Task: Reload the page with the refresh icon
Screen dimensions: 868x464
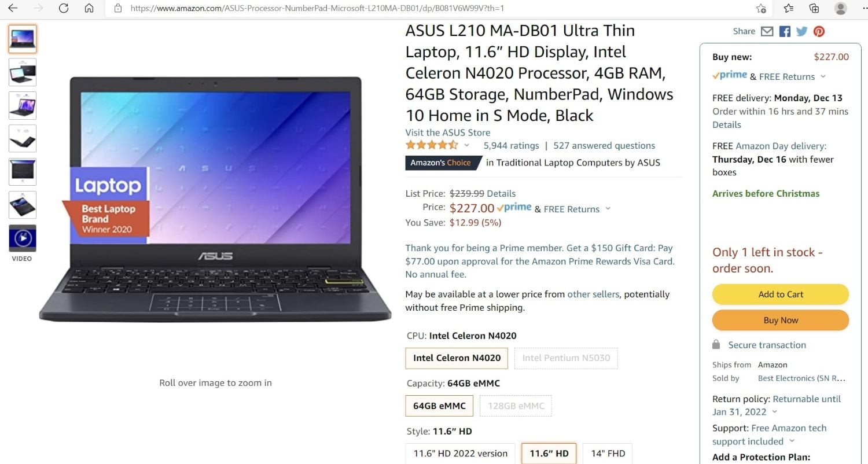Action: click(x=64, y=8)
